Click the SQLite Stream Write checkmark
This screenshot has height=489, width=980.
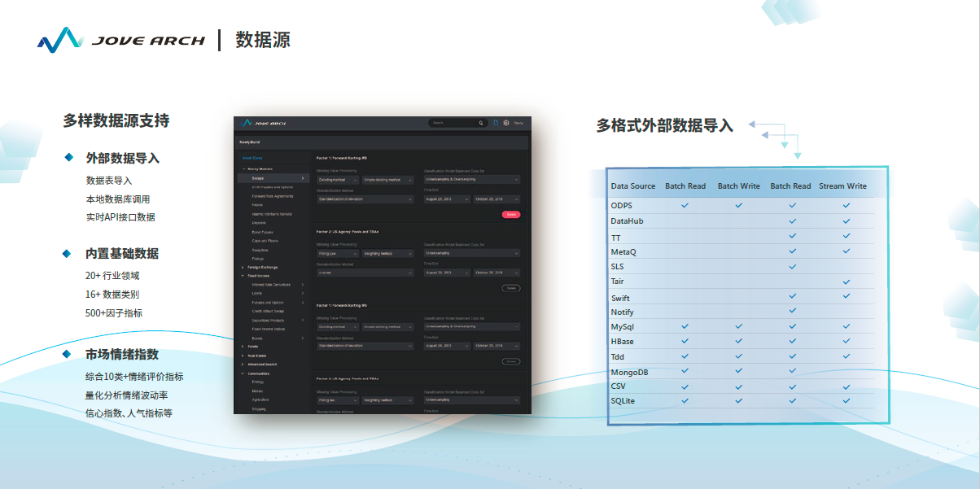coord(846,400)
